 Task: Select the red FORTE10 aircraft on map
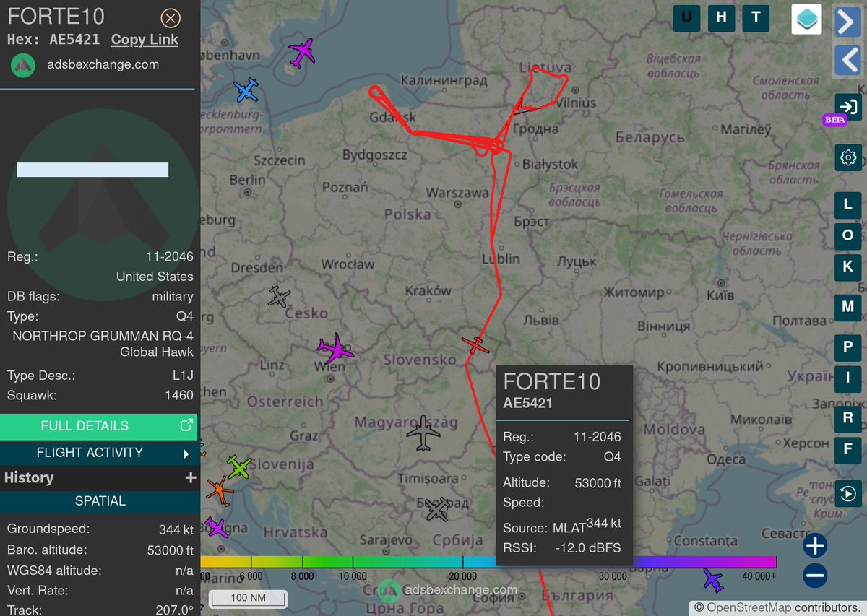(x=475, y=344)
